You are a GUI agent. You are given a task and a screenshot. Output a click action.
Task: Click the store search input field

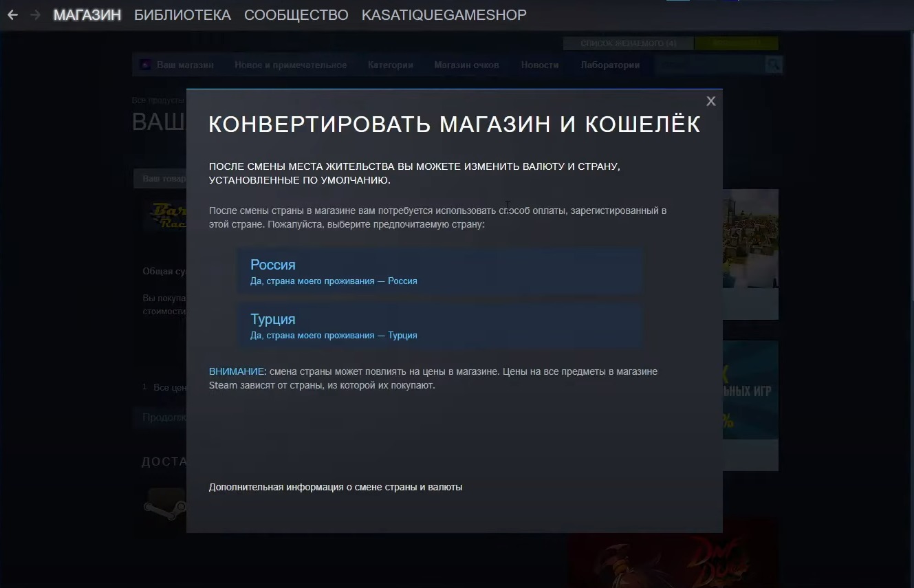click(x=708, y=65)
